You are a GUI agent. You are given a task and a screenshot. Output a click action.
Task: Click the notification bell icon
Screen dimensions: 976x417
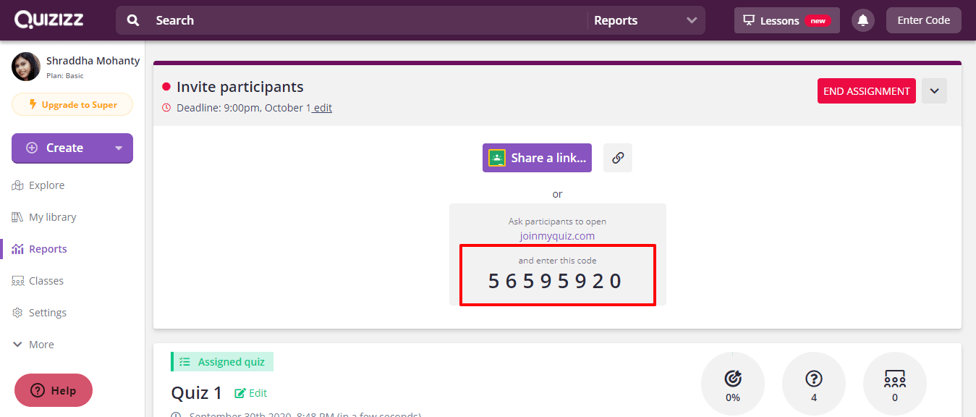click(x=862, y=21)
